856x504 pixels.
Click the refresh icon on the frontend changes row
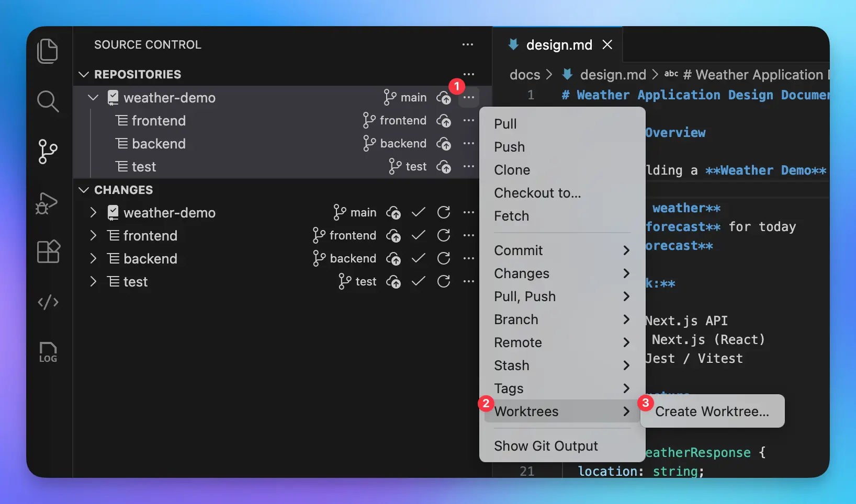coord(444,235)
